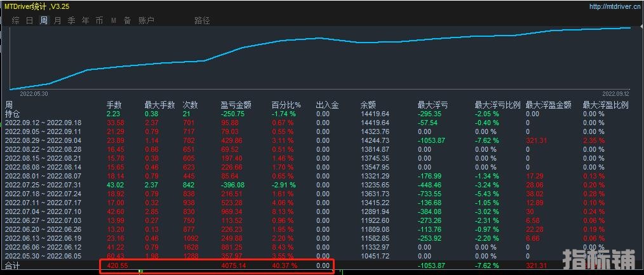Screen dimensions: 644x275
Task: Click the 2022.05.30 chart start date label
Action: pyautogui.click(x=34, y=93)
